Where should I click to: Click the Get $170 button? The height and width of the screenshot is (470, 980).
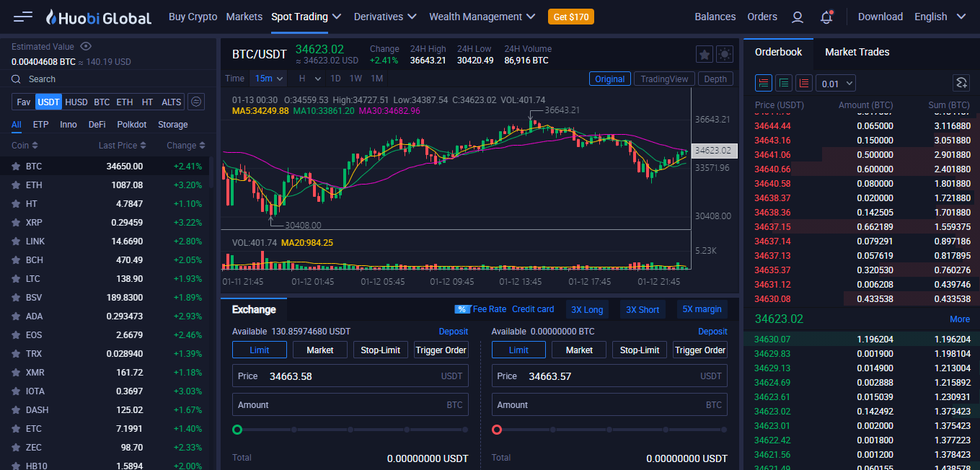570,17
